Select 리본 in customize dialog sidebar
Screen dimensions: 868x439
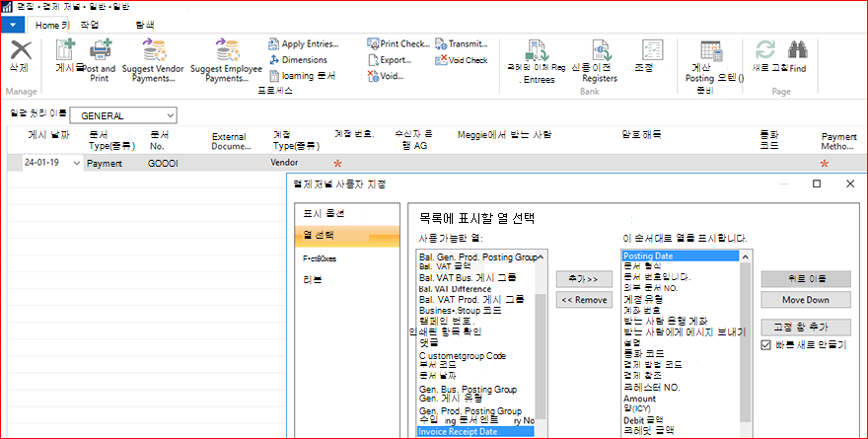tap(313, 280)
